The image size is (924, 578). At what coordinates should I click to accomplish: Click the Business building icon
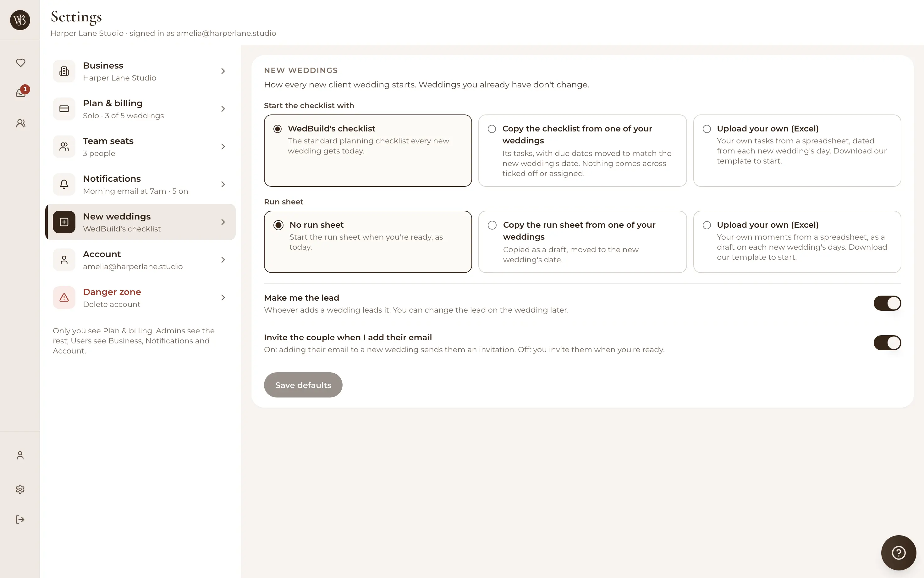[x=64, y=71]
